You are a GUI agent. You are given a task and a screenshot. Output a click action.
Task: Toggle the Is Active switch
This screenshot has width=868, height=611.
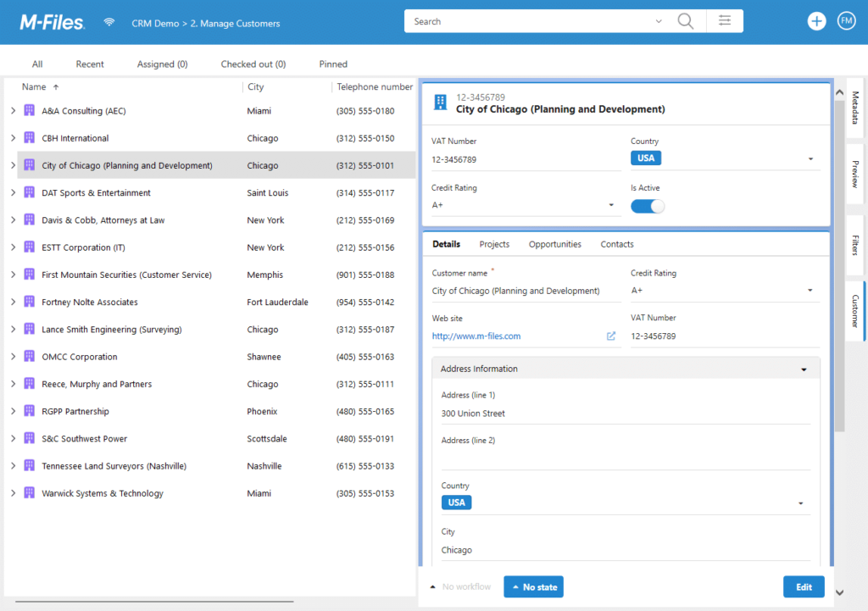tap(647, 207)
